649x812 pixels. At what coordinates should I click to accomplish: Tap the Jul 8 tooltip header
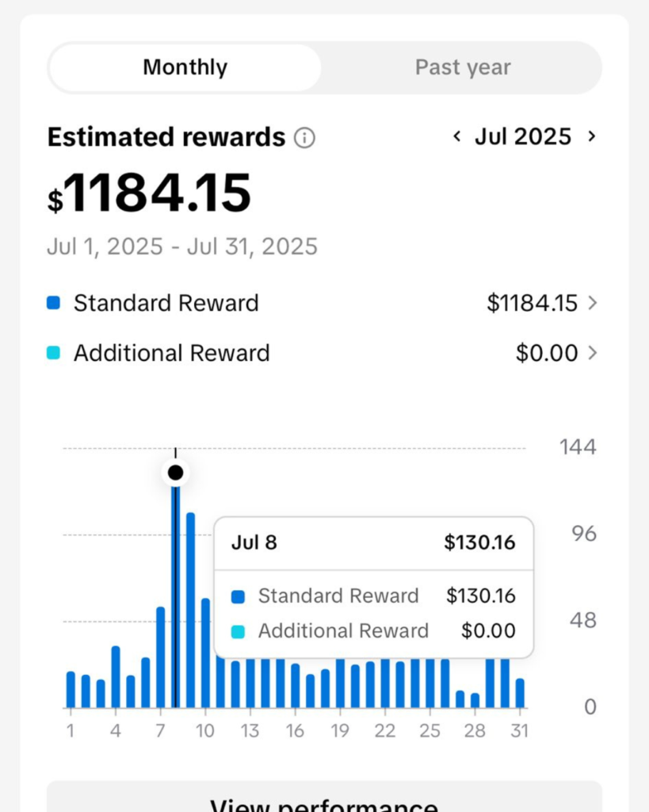pyautogui.click(x=373, y=543)
